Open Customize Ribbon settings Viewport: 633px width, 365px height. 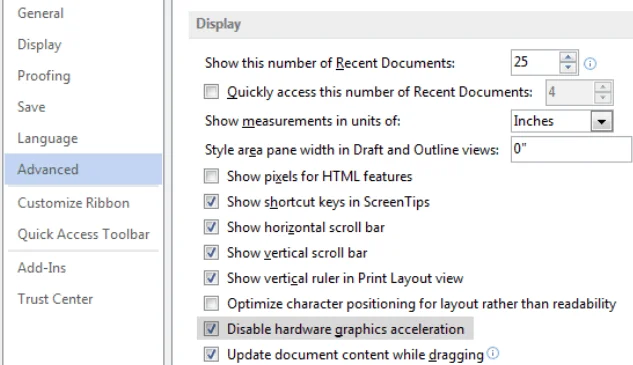(x=73, y=203)
